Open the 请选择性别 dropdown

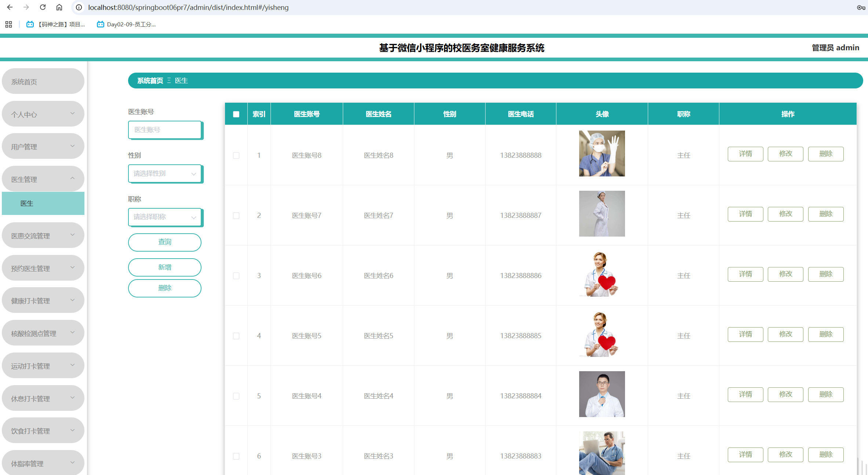[x=165, y=173]
